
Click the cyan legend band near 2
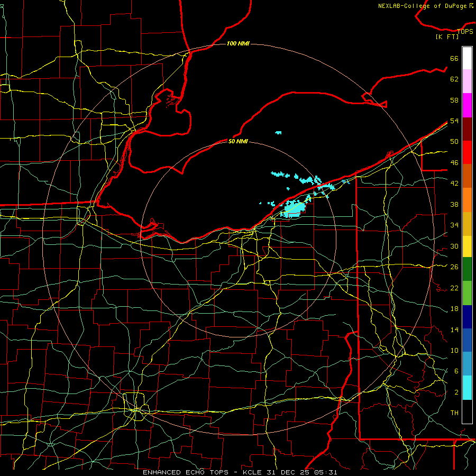pos(467,388)
